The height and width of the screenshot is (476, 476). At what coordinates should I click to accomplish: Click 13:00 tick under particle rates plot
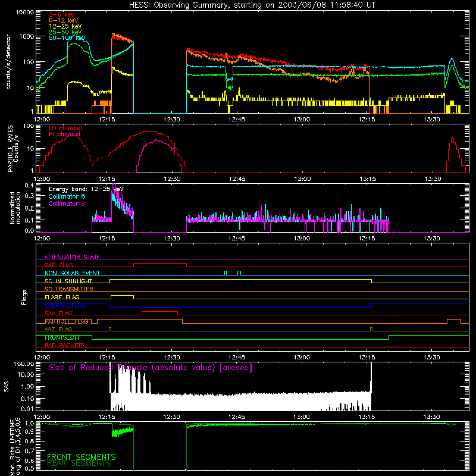pos(302,179)
